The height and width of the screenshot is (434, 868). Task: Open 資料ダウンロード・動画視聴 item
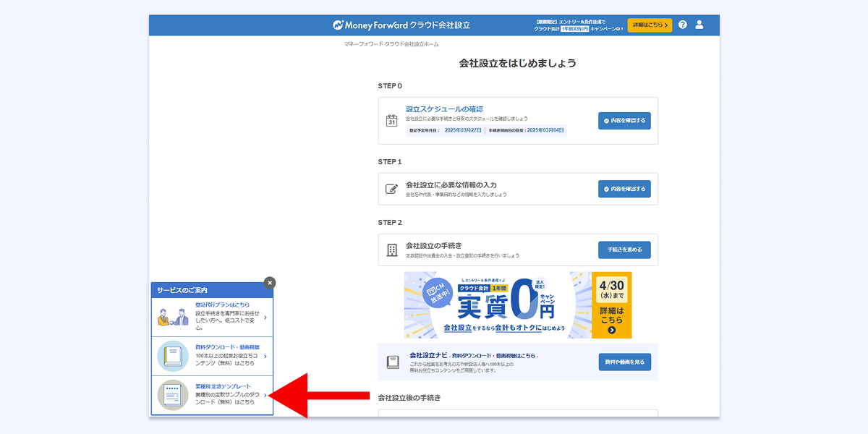pos(212,356)
